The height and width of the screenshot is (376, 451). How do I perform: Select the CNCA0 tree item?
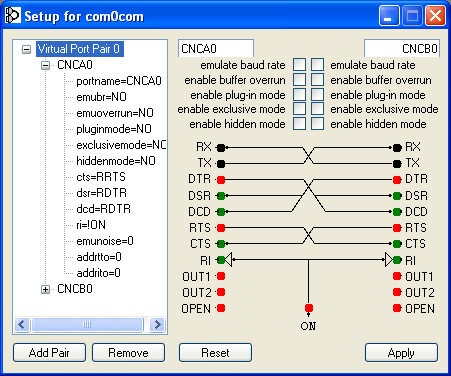tap(75, 65)
